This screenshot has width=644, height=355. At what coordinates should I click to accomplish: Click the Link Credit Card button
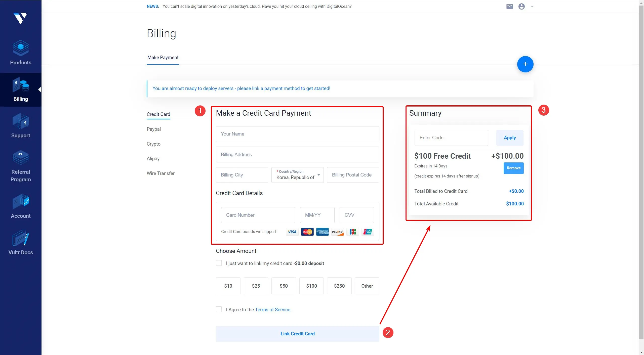pos(297,334)
